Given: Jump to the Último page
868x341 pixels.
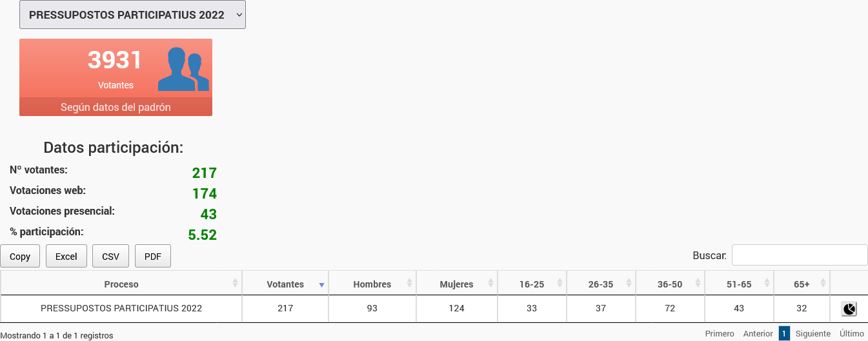Looking at the screenshot, I should pos(851,334).
